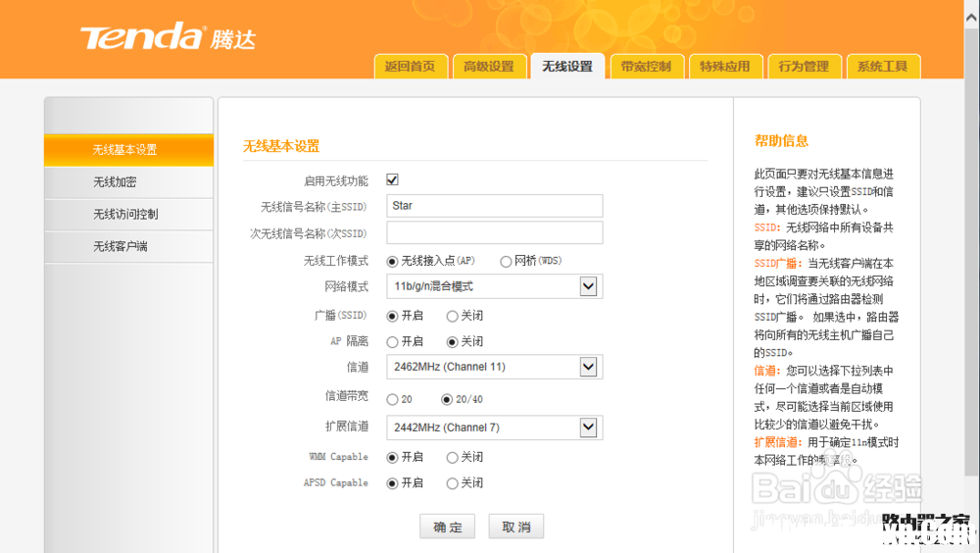Click the 帮助信息 heading
The image size is (980, 553).
pyautogui.click(x=781, y=141)
